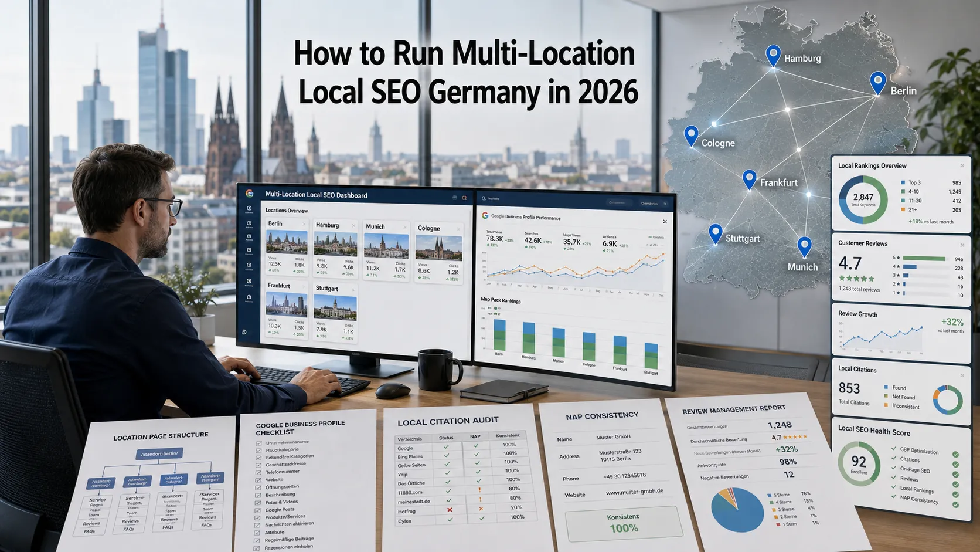This screenshot has height=552, width=980.
Task: Click Google logo beside Business Profile Performance
Action: pyautogui.click(x=485, y=215)
